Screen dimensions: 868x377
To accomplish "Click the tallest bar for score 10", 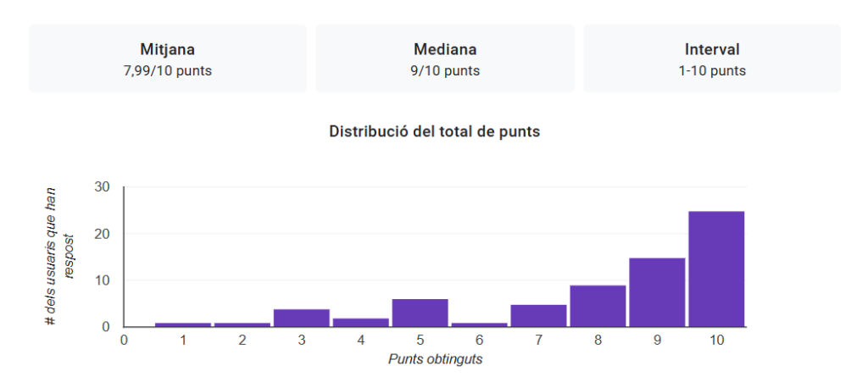I will 716,269.
